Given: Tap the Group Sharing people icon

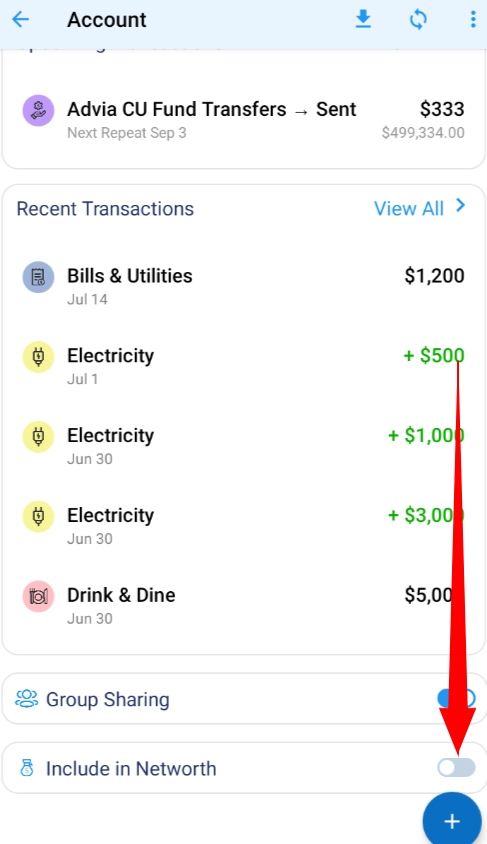Looking at the screenshot, I should (26, 699).
